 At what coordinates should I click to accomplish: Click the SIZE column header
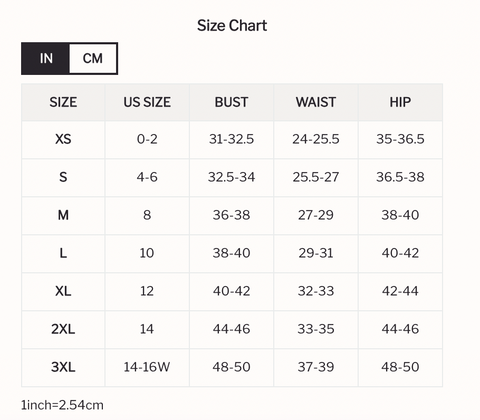[63, 102]
